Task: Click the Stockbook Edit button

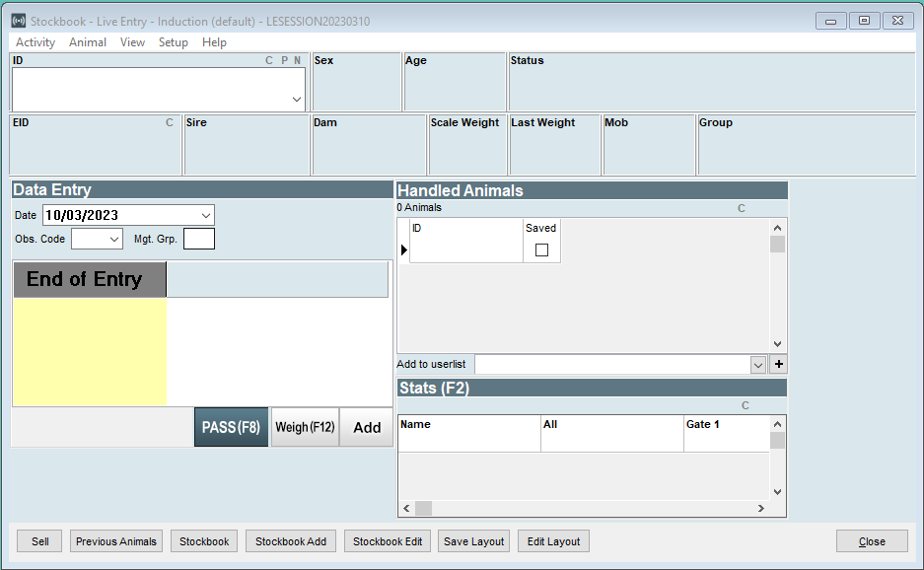Action: click(x=388, y=541)
